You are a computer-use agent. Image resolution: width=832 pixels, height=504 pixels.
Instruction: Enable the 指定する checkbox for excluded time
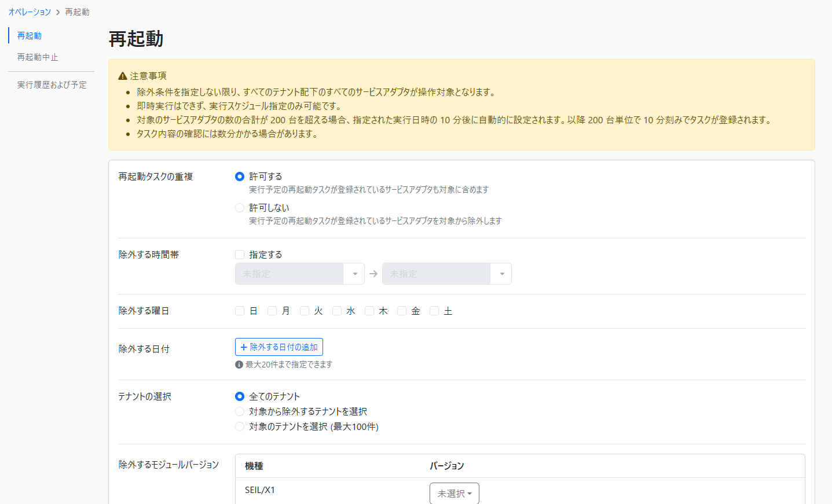point(240,255)
